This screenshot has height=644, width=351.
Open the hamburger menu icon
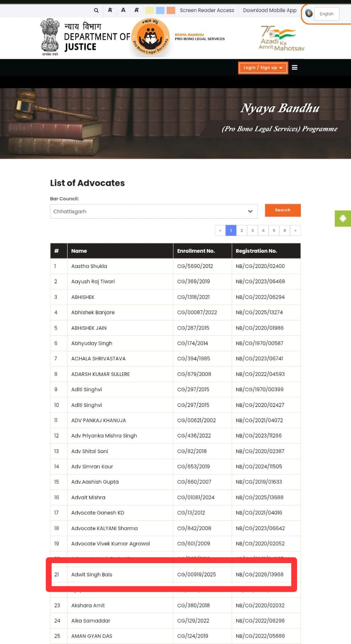(295, 68)
